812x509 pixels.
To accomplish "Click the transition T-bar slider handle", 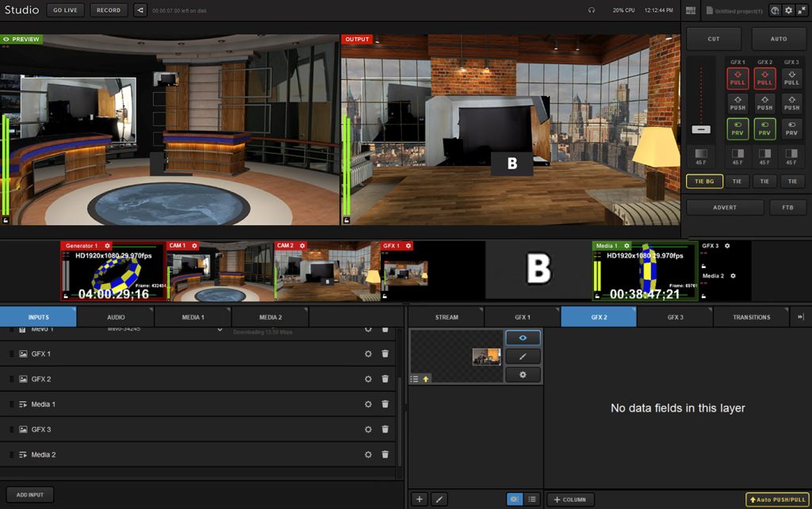I will 701,129.
